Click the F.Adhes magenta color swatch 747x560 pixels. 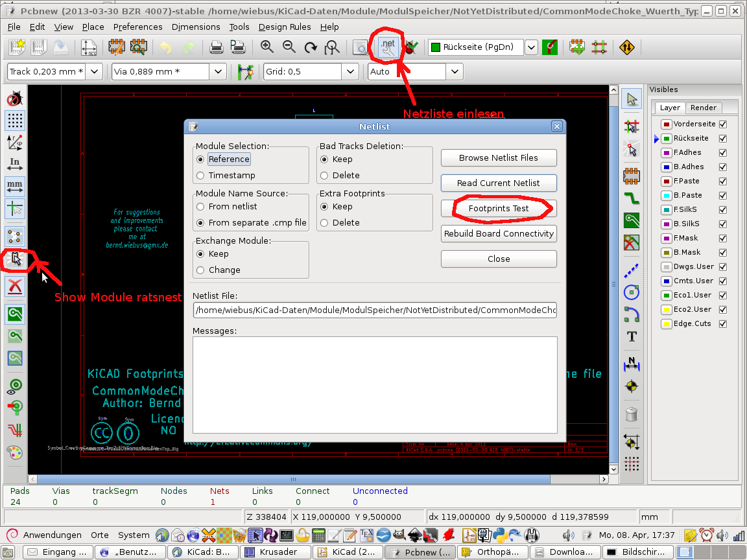click(x=667, y=153)
